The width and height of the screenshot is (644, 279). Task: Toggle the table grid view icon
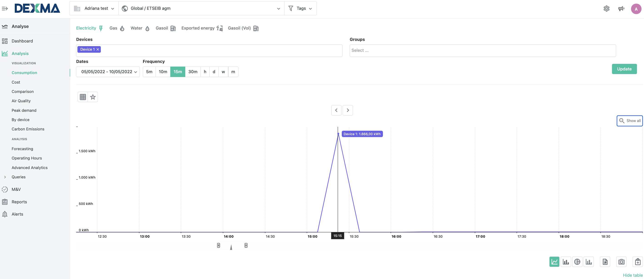click(83, 97)
